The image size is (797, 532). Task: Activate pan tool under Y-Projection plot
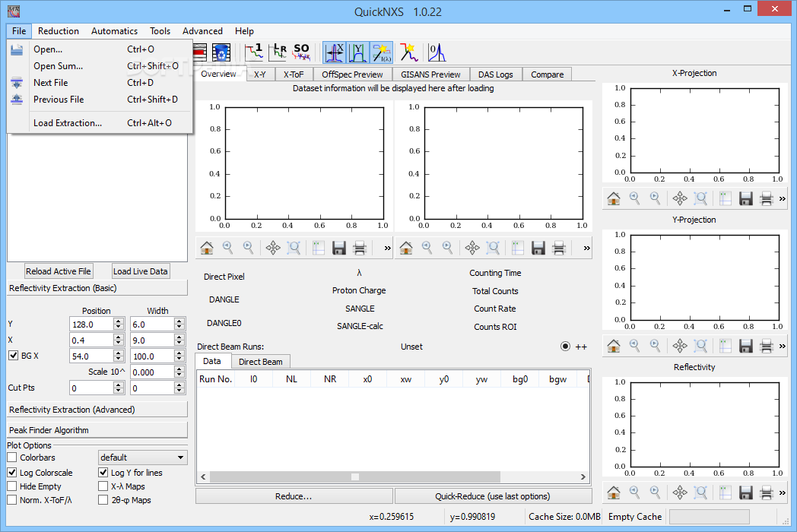tap(680, 346)
